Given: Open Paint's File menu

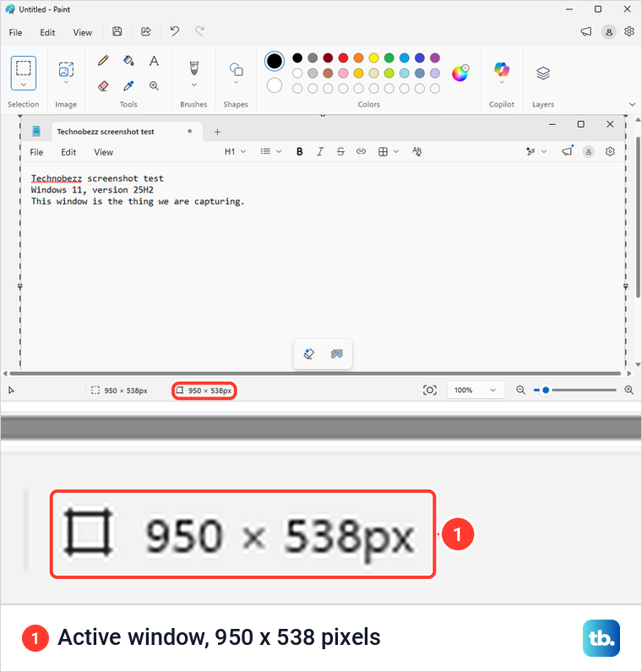Looking at the screenshot, I should pos(15,33).
